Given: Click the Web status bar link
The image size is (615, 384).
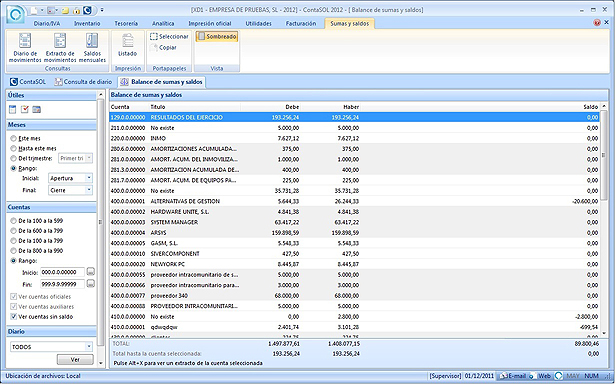Looking at the screenshot, I should click(x=541, y=376).
